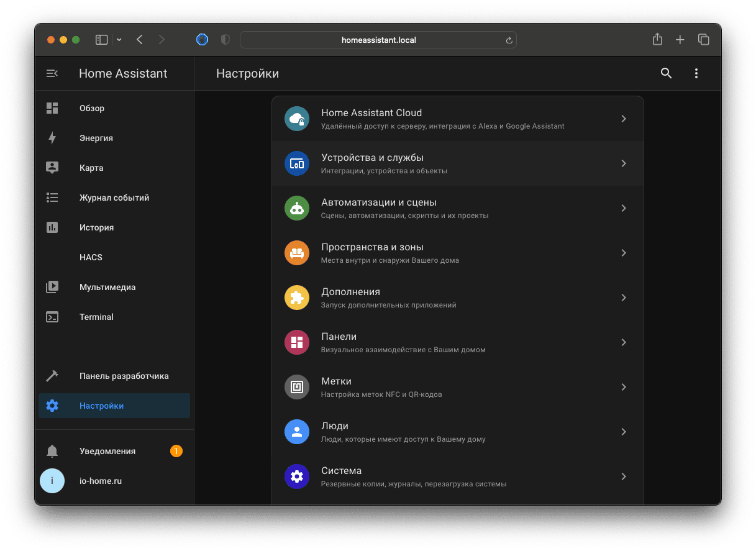Click the red Dashboards icon
The image size is (756, 551).
(297, 342)
